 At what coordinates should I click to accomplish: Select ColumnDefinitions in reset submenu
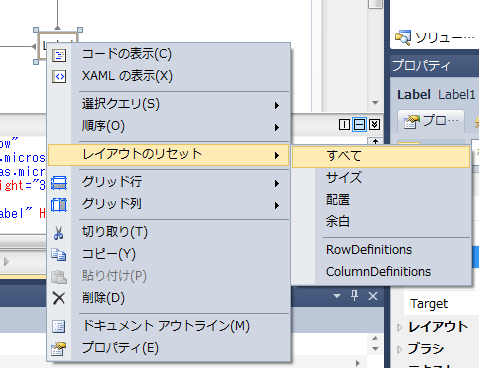pos(381,272)
